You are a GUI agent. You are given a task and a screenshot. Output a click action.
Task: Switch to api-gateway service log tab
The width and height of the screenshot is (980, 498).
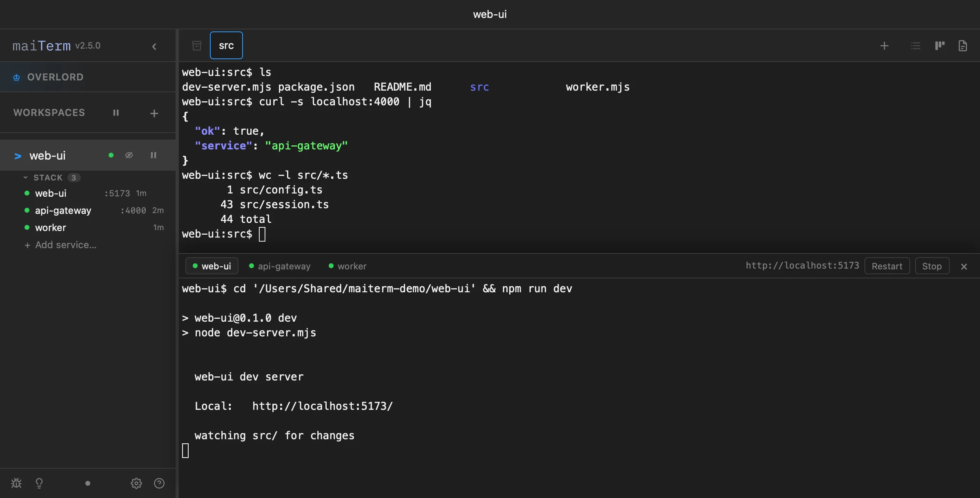280,266
